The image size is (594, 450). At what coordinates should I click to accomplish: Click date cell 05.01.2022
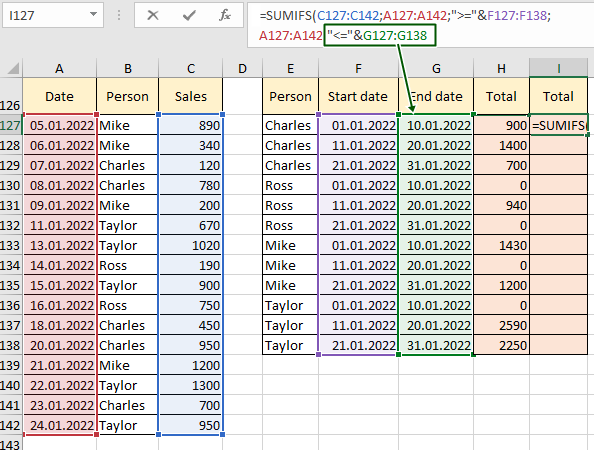[59, 125]
